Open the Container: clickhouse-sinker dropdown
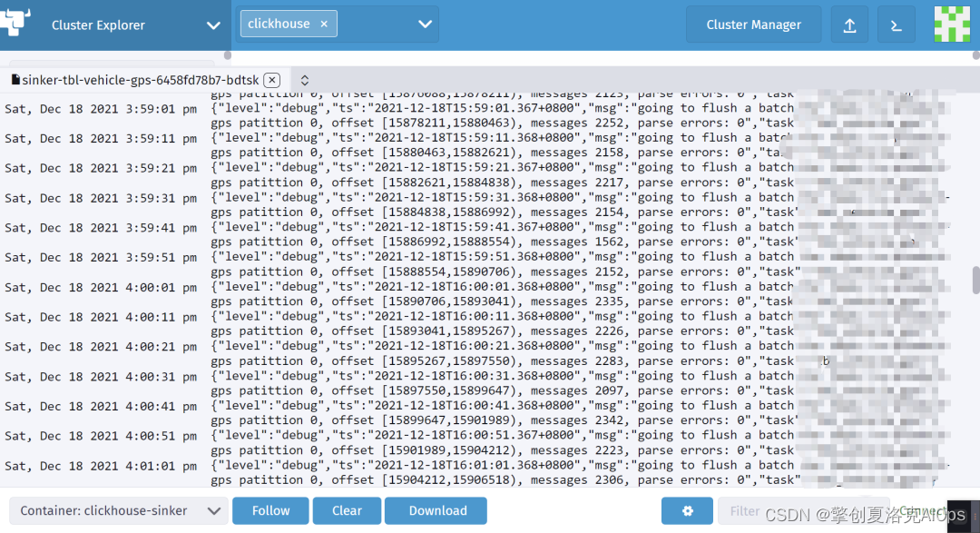 point(117,510)
